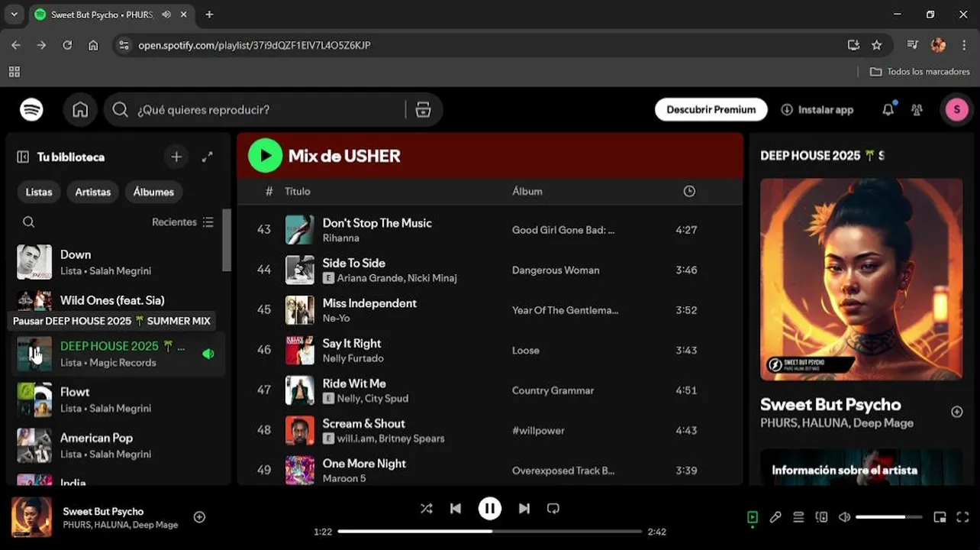Toggle Now Playing view panel
This screenshot has height=550, width=980.
pos(753,517)
